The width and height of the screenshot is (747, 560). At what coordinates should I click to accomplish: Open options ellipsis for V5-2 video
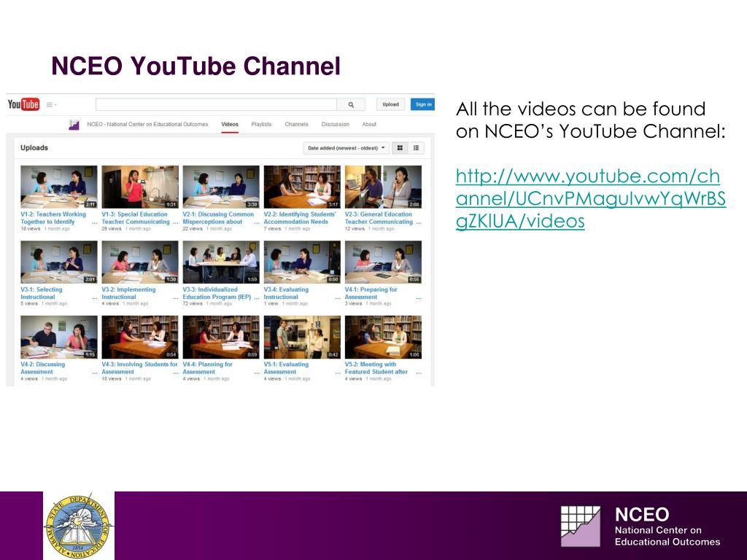click(x=419, y=373)
